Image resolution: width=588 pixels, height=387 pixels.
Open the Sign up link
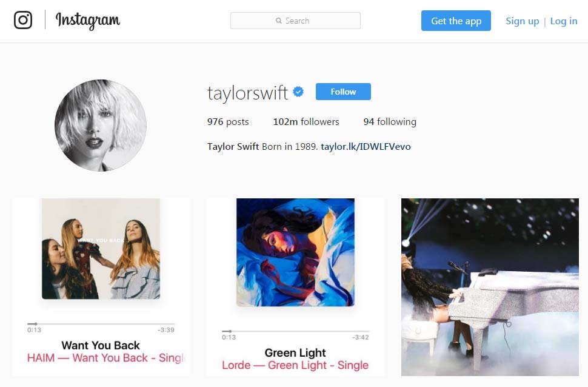coord(523,21)
